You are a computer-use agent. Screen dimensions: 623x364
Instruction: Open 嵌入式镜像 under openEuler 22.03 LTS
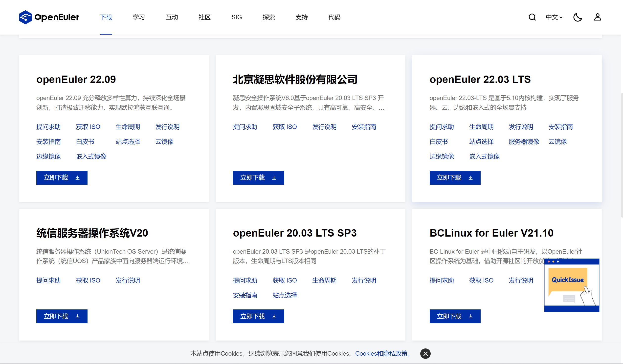[485, 156]
